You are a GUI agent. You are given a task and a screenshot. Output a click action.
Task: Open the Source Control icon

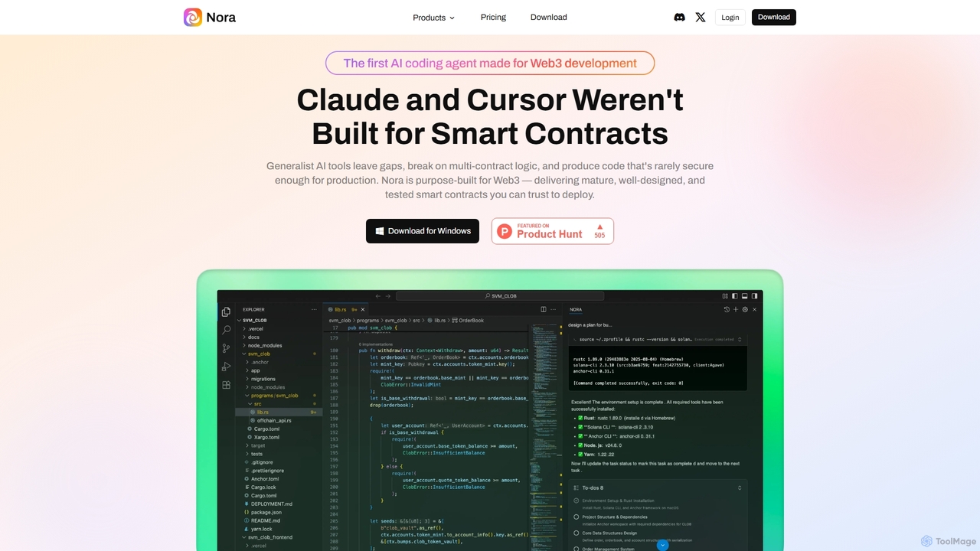[226, 348]
